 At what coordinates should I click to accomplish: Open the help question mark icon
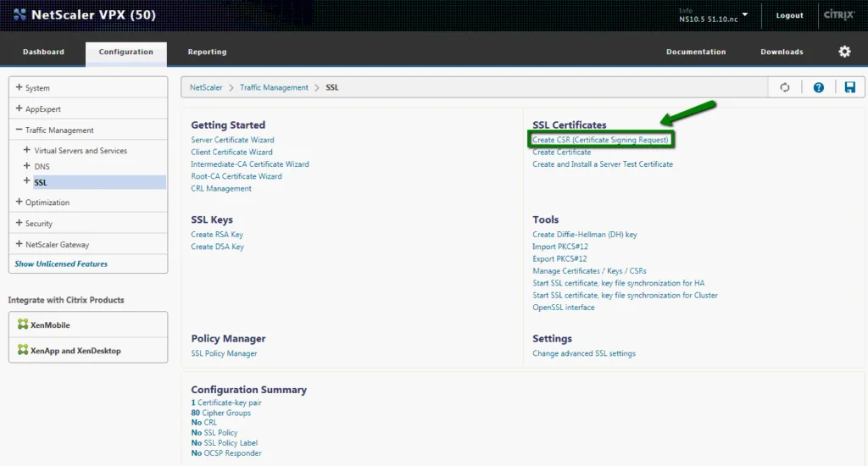[x=818, y=87]
